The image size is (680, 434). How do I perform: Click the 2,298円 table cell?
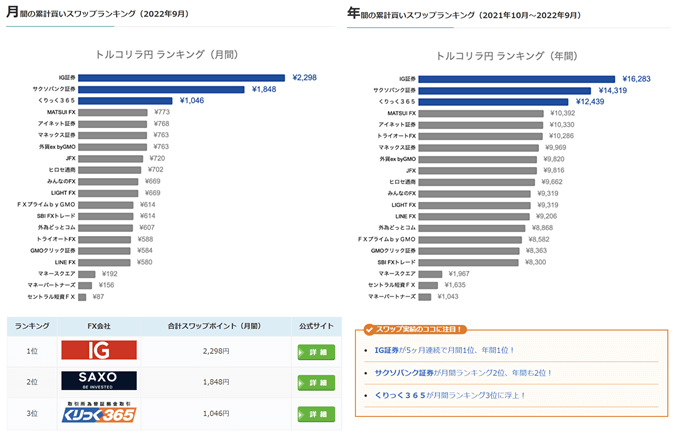(x=216, y=351)
